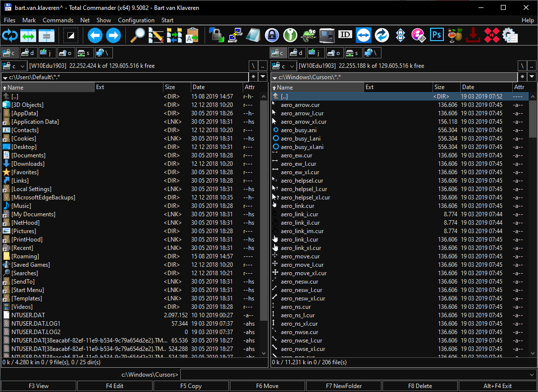The width and height of the screenshot is (538, 392).
Task: Open left panel directory history arrow
Action: tap(263, 77)
